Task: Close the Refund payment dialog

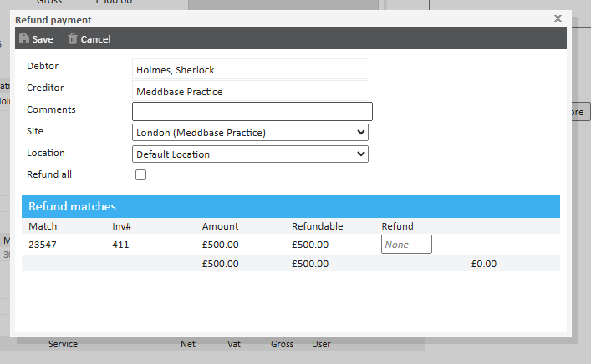Action: (x=558, y=18)
